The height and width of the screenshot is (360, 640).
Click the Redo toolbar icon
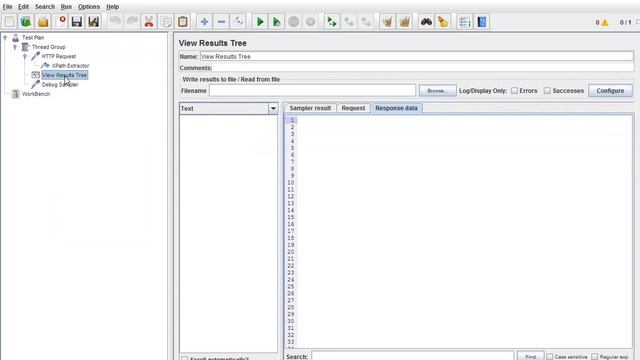(x=132, y=22)
